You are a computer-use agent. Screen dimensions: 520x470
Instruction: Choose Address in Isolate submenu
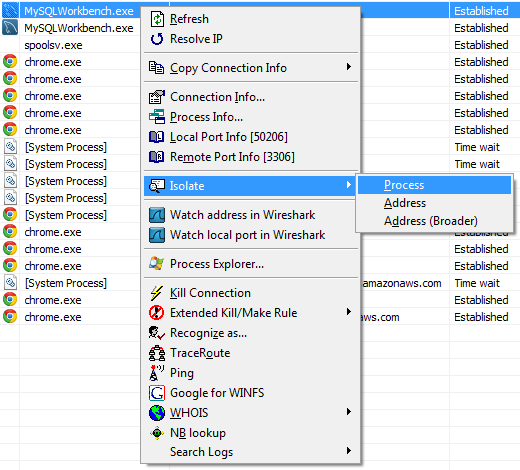click(x=434, y=203)
